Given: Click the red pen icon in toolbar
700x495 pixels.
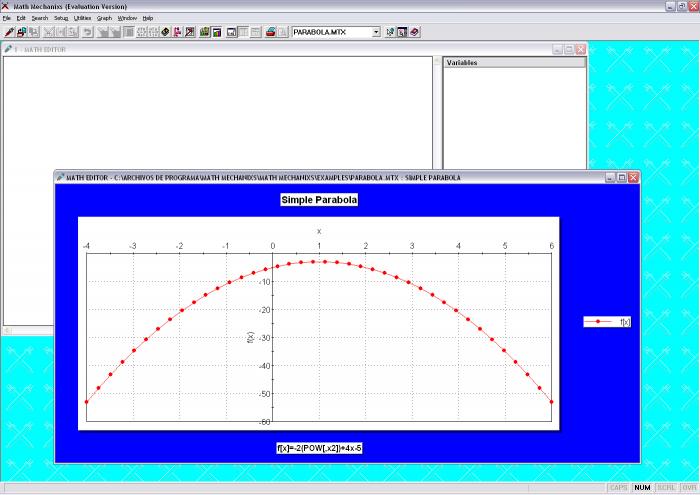Looking at the screenshot, I should (8, 32).
